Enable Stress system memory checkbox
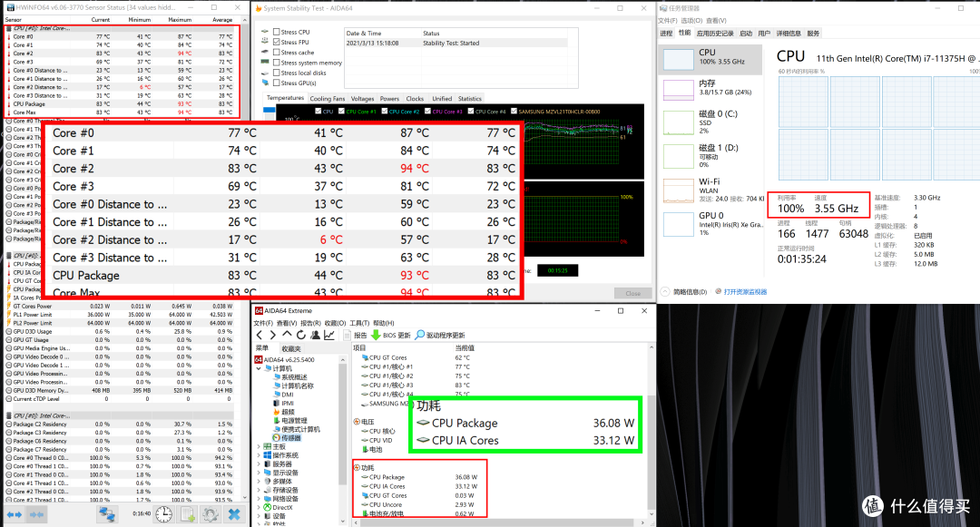Screen dimensions: 980x527 coord(276,63)
